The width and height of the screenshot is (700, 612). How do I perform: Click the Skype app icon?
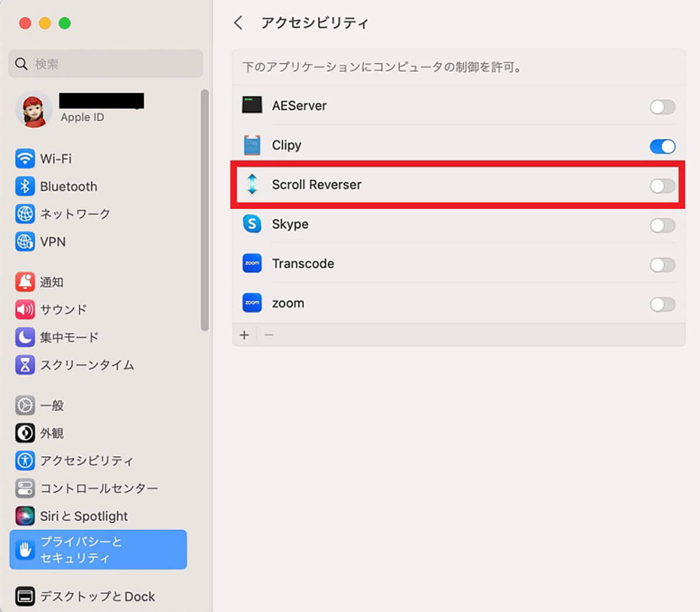pyautogui.click(x=252, y=223)
